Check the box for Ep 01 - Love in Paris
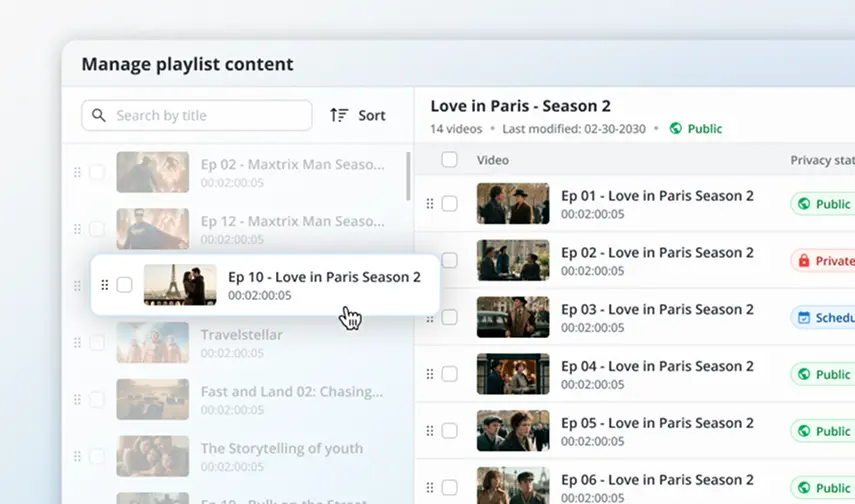Screen dimensions: 855x504 tap(450, 204)
